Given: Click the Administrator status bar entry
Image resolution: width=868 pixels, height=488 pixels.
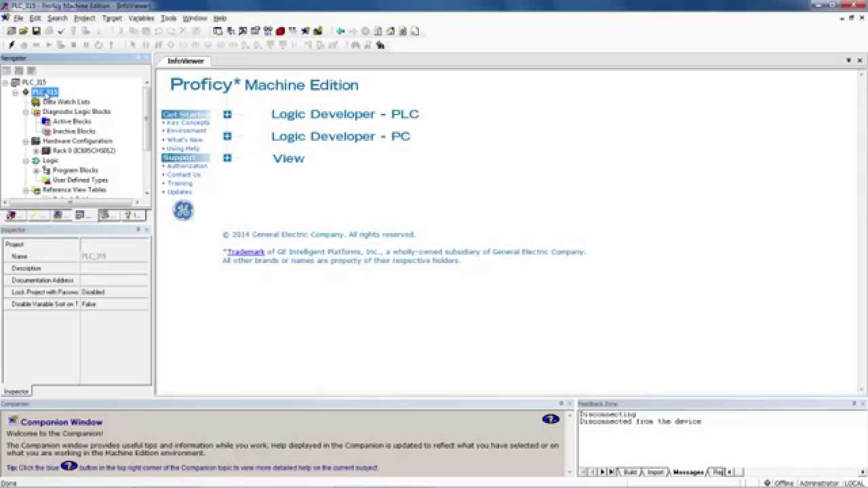Looking at the screenshot, I should (818, 483).
